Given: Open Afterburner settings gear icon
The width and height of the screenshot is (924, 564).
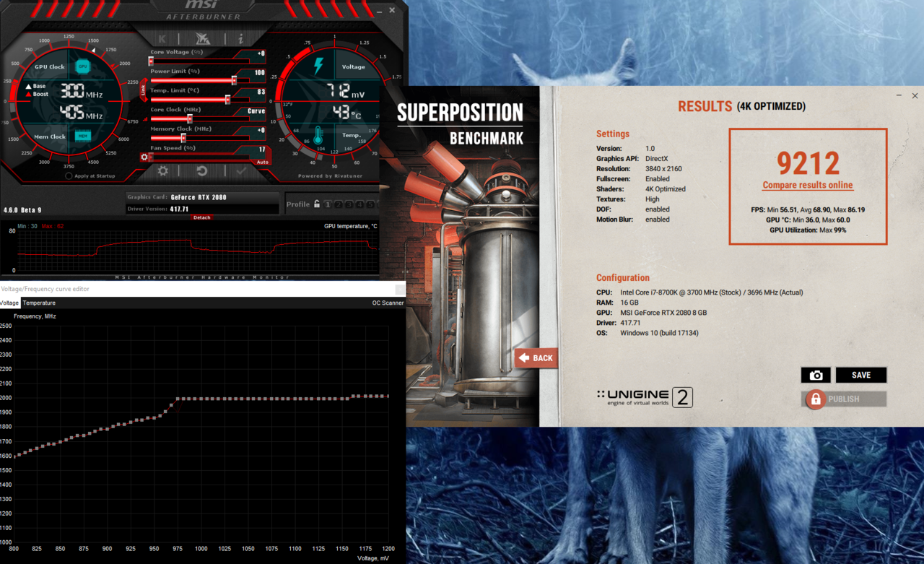Looking at the screenshot, I should (163, 171).
